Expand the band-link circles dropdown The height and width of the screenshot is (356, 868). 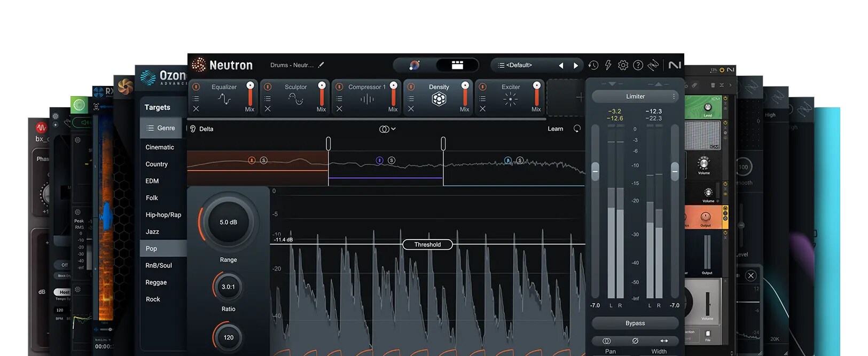point(387,129)
